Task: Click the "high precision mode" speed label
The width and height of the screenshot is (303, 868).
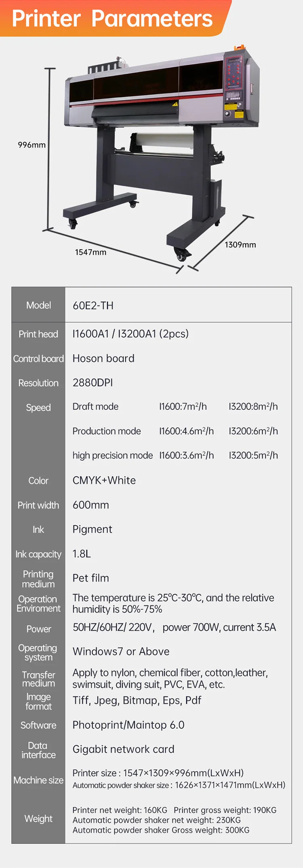Action: pos(113,455)
